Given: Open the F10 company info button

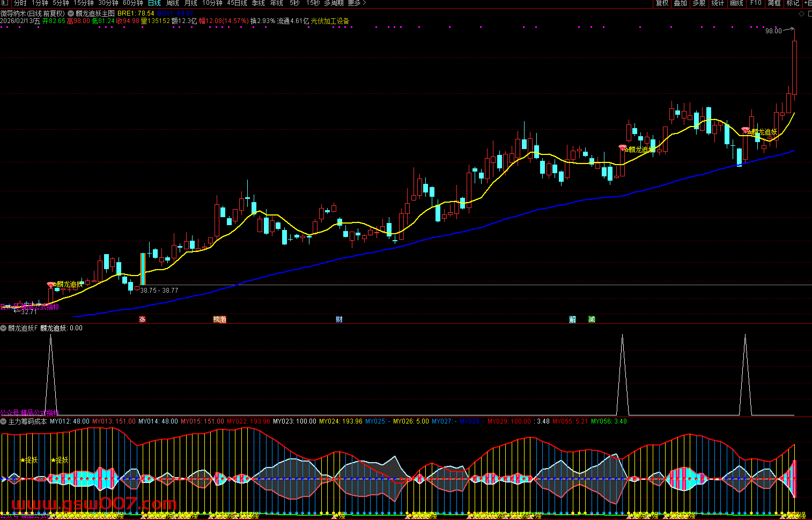Looking at the screenshot, I should tap(756, 3).
